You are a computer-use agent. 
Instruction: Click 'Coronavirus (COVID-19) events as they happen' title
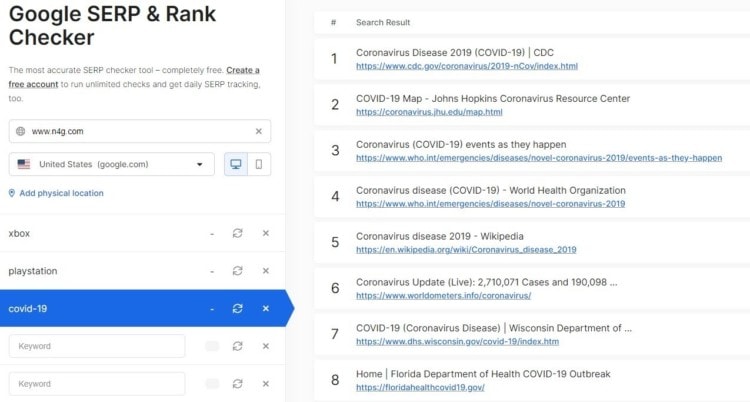(461, 145)
